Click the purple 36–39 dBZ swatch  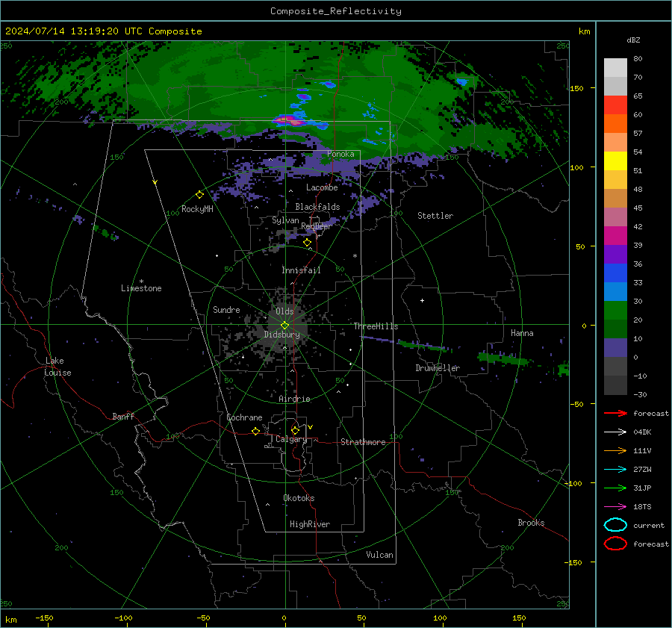point(615,254)
